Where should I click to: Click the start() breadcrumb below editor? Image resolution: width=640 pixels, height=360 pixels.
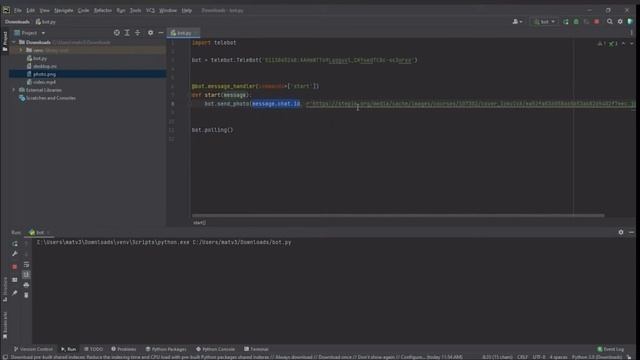click(200, 222)
